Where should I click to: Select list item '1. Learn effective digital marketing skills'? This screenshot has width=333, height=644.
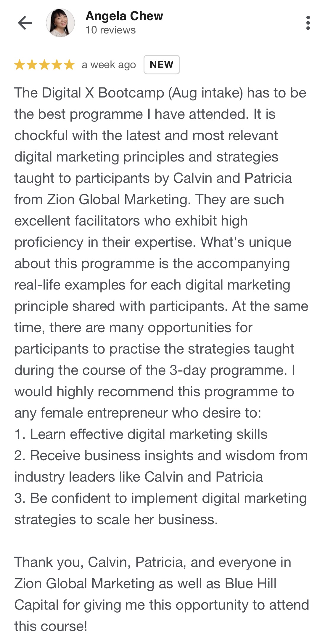coord(141,434)
